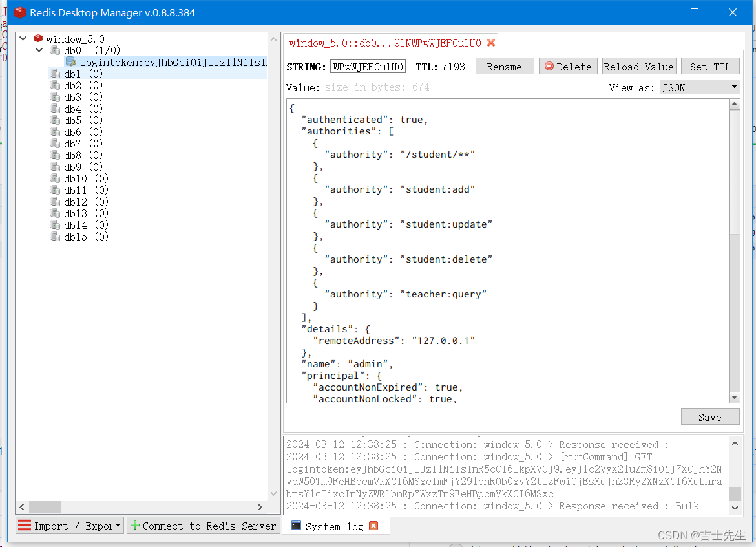Click Reload Value button

pos(639,67)
